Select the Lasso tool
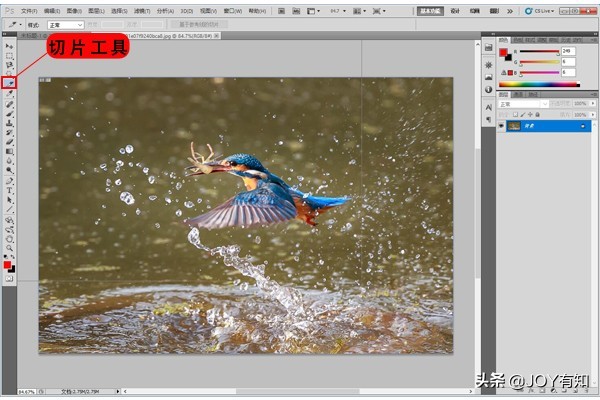The height and width of the screenshot is (400, 600). pyautogui.click(x=9, y=65)
